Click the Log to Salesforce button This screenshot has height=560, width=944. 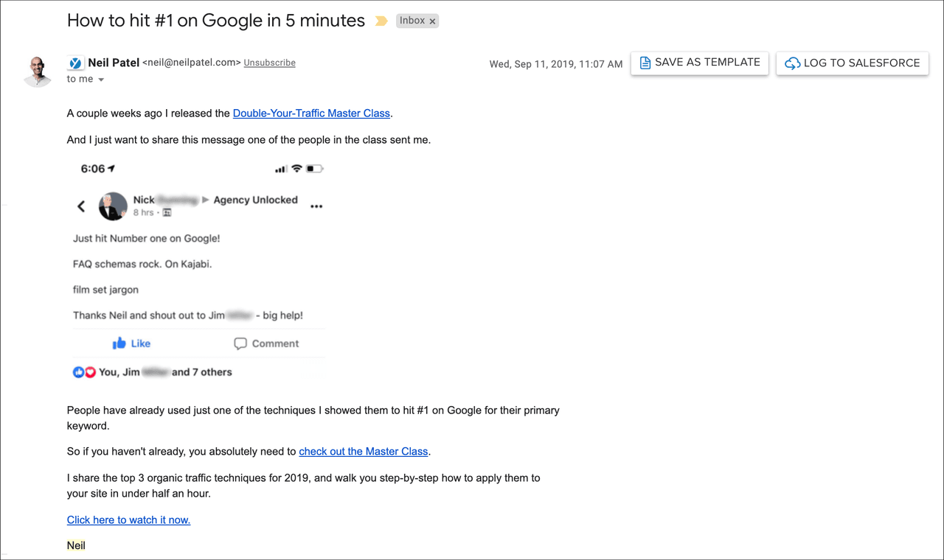pyautogui.click(x=852, y=63)
